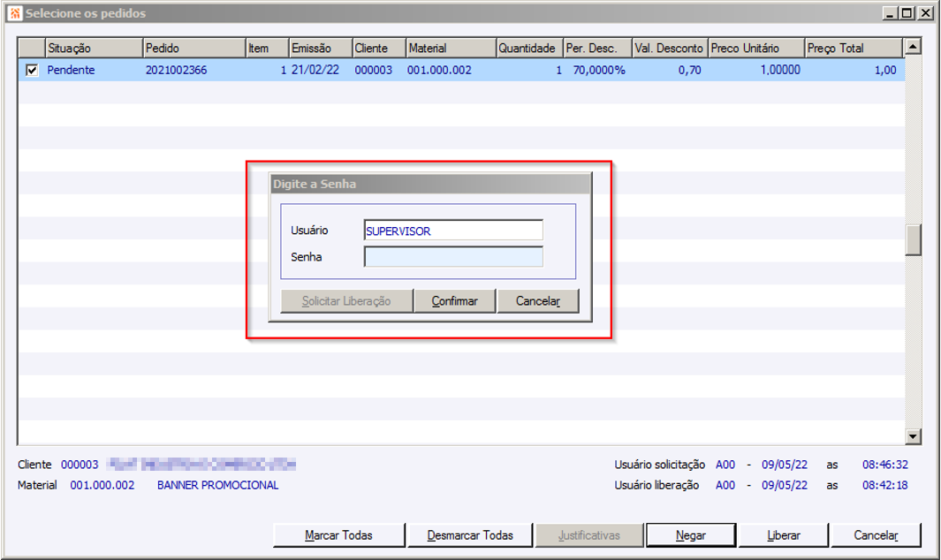Uncheck the Pendente order row checkbox
The width and height of the screenshot is (941, 560).
pos(32,71)
